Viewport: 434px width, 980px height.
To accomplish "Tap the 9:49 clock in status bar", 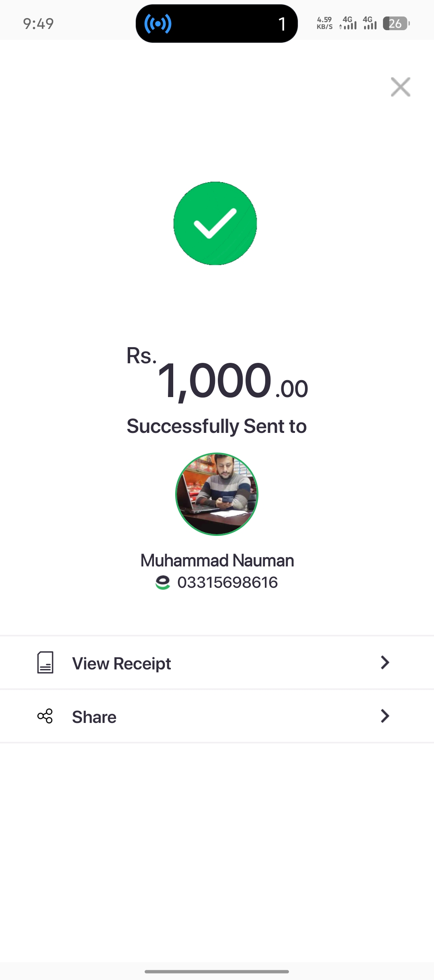I will pos(39,24).
